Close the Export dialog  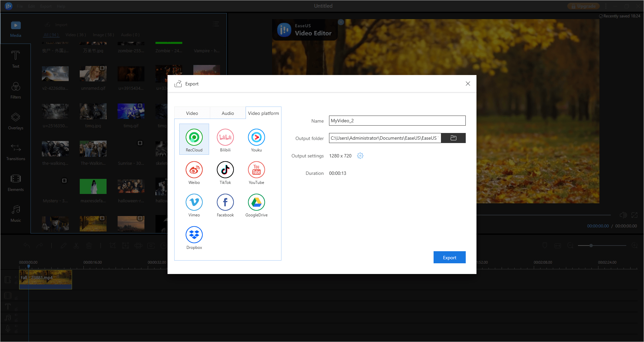coord(468,84)
